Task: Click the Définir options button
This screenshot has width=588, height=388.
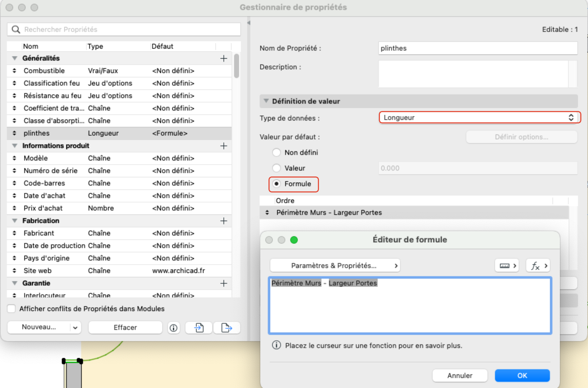Action: (522, 137)
